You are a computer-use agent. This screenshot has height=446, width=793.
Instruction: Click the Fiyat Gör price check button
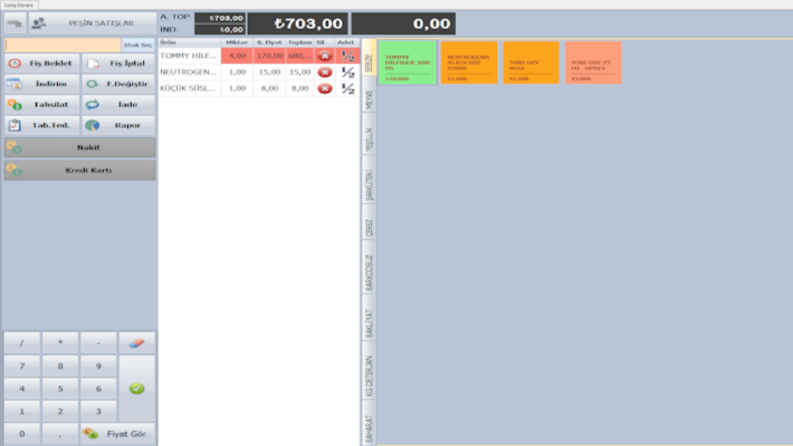click(x=117, y=434)
